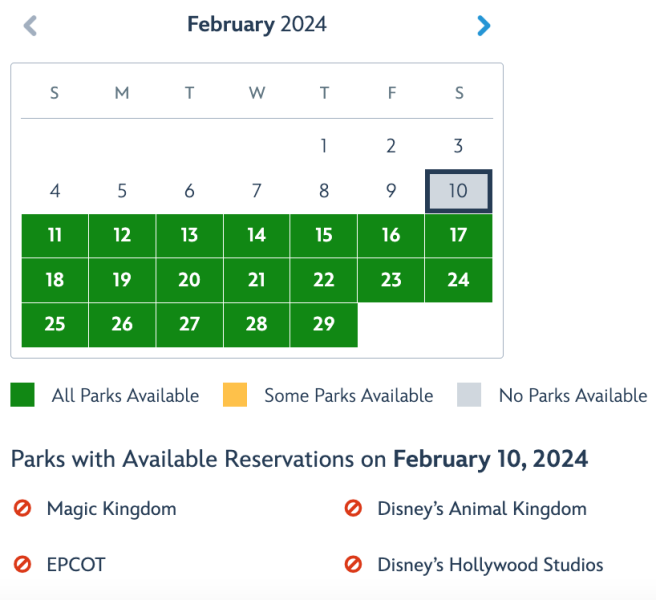The width and height of the screenshot is (656, 600).
Task: Select February 10 on the calendar
Action: pos(458,191)
